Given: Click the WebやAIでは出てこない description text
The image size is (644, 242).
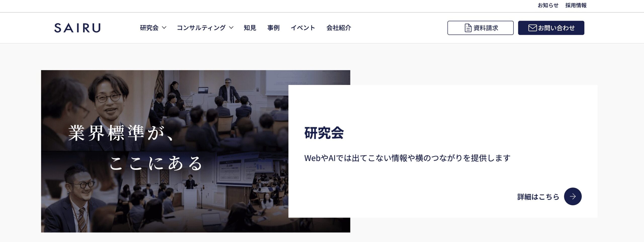Looking at the screenshot, I should pyautogui.click(x=407, y=158).
